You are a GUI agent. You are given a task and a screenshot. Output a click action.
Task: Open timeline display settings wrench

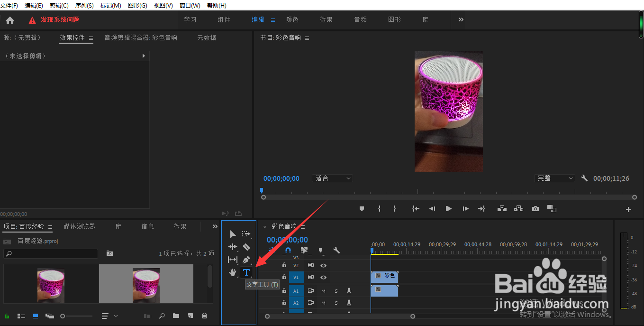pyautogui.click(x=336, y=250)
